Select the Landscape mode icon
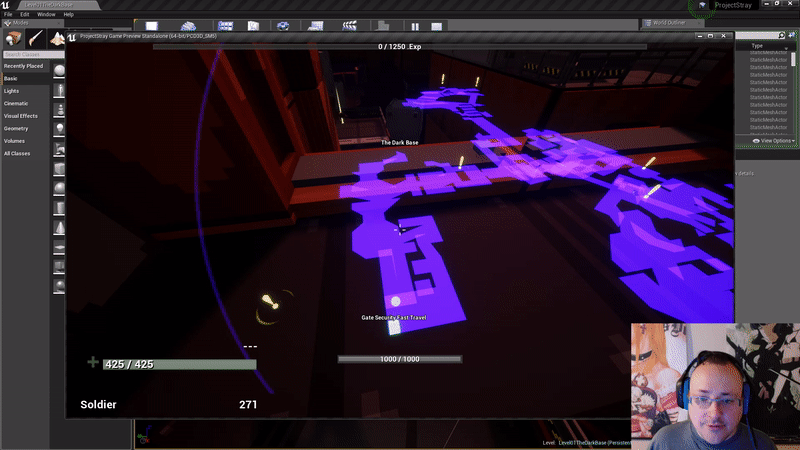This screenshot has height=450, width=800. click(x=57, y=39)
